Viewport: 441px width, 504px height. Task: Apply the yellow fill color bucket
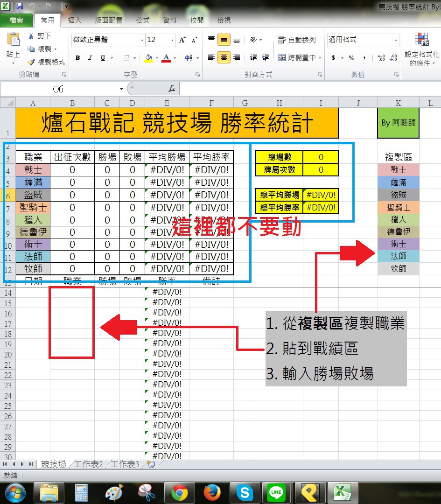(148, 58)
